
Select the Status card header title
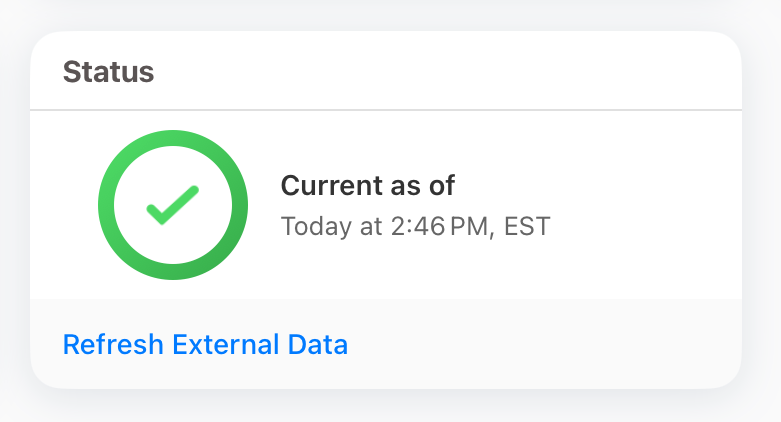pos(108,72)
